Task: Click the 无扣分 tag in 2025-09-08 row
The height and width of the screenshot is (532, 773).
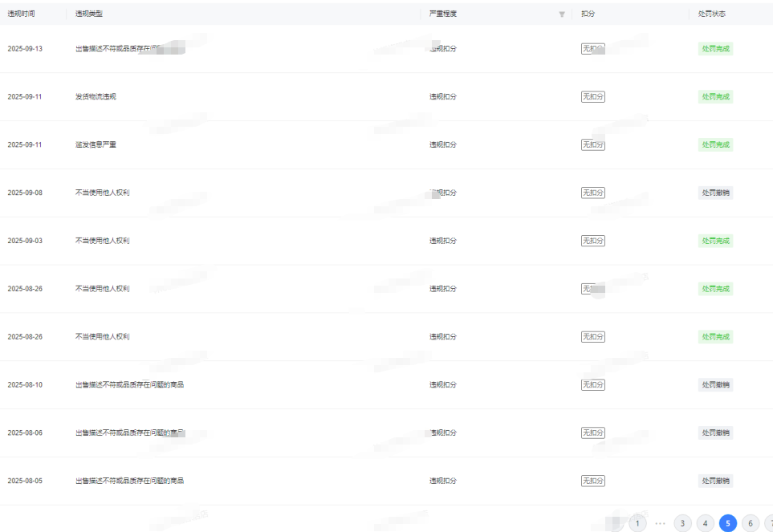Action: [x=593, y=193]
